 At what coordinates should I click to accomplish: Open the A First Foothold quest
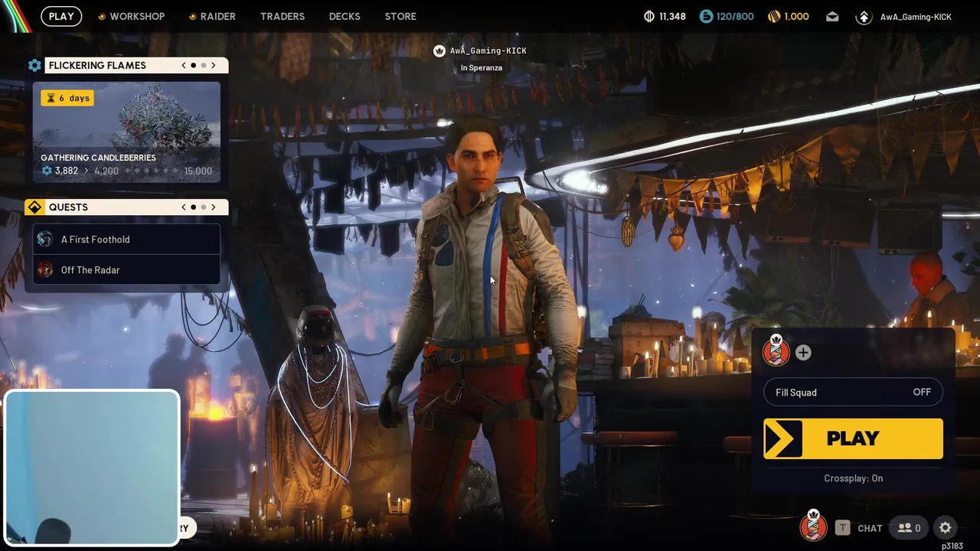[x=126, y=240]
